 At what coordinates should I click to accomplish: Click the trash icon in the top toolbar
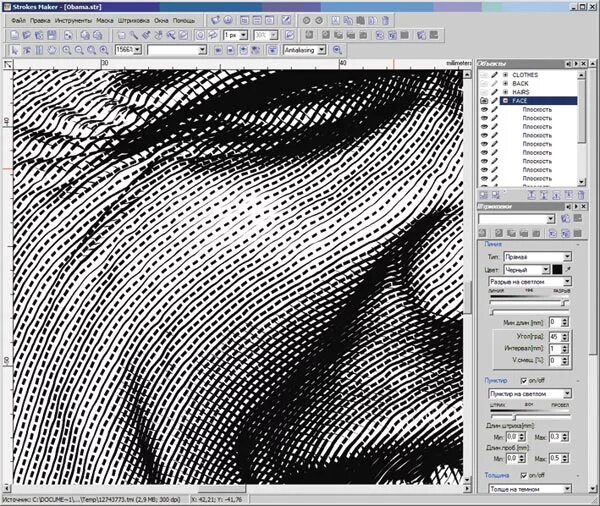tap(385, 21)
